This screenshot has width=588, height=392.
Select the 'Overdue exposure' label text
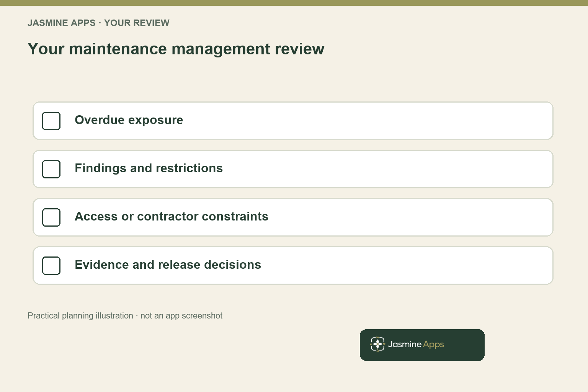129,120
